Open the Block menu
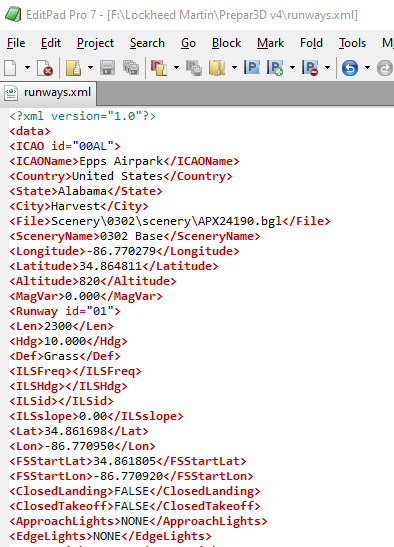 [226, 43]
